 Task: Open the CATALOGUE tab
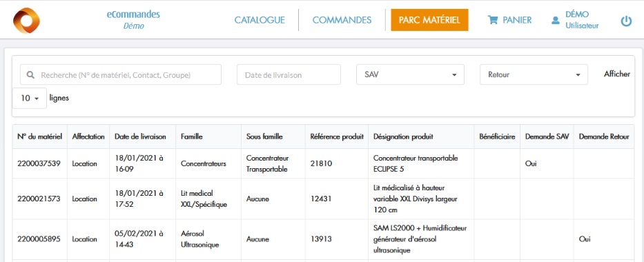pos(260,20)
